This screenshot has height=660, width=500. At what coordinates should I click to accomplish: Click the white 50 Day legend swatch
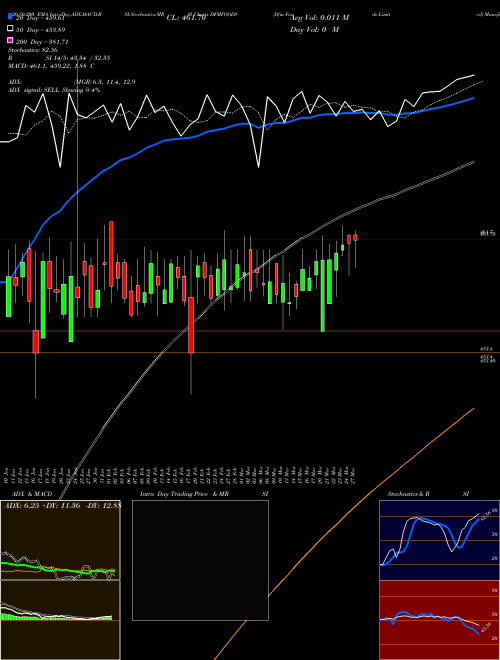[11, 29]
